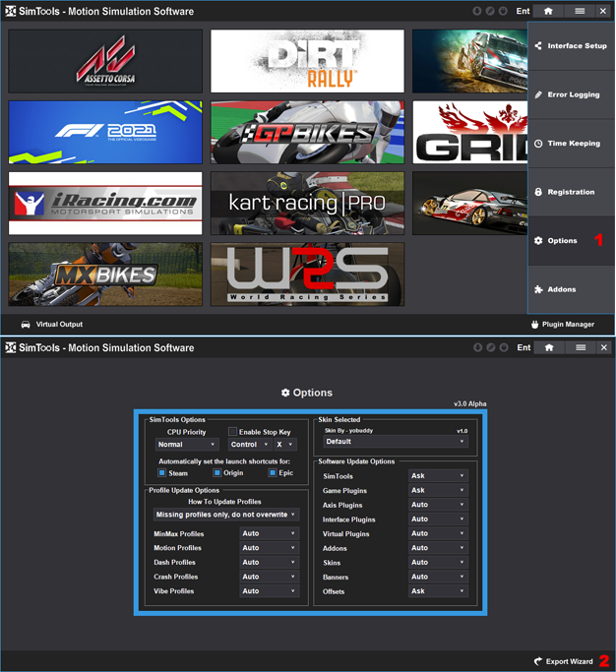Open the Banners update dropdown

click(x=438, y=577)
